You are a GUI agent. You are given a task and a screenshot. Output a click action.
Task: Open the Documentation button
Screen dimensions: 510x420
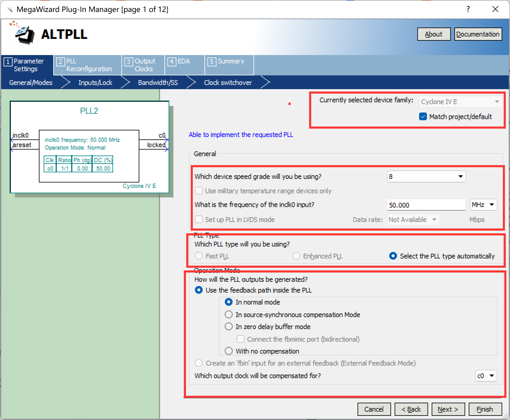478,34
